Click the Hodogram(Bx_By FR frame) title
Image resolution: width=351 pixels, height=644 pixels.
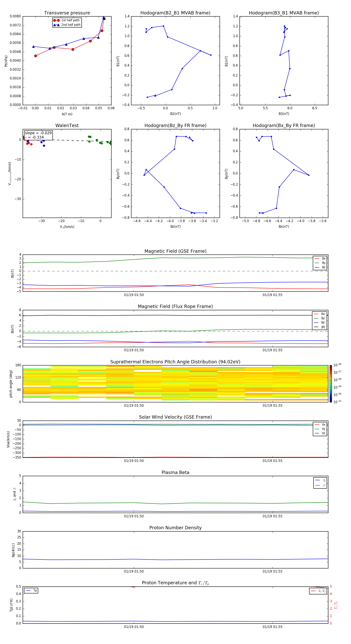tap(284, 125)
